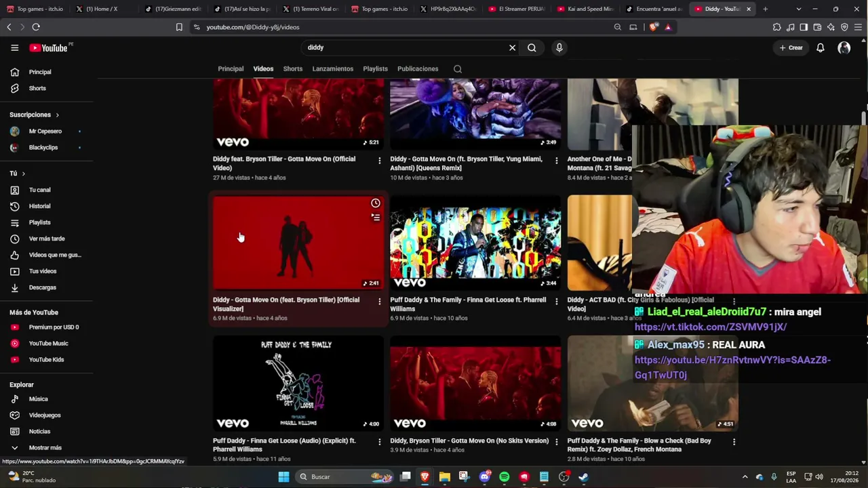Open Spotify from the taskbar
The image size is (868, 488).
pos(504,476)
